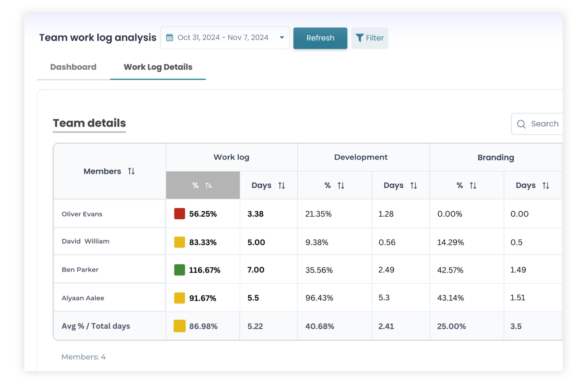The image size is (588, 385).
Task: Sort Work log percent column
Action: pyautogui.click(x=208, y=186)
